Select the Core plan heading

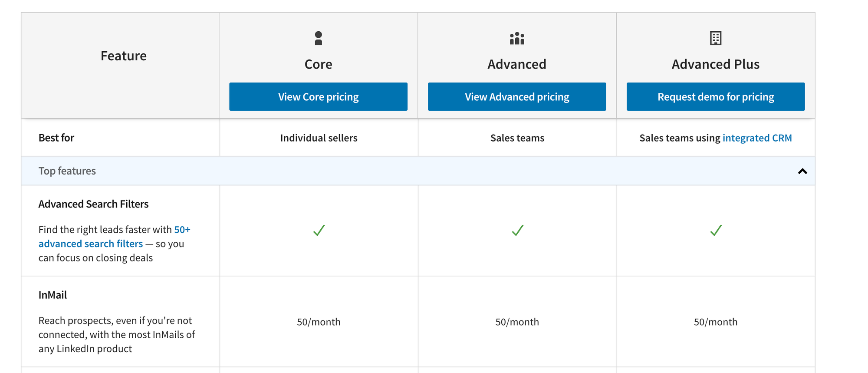318,64
